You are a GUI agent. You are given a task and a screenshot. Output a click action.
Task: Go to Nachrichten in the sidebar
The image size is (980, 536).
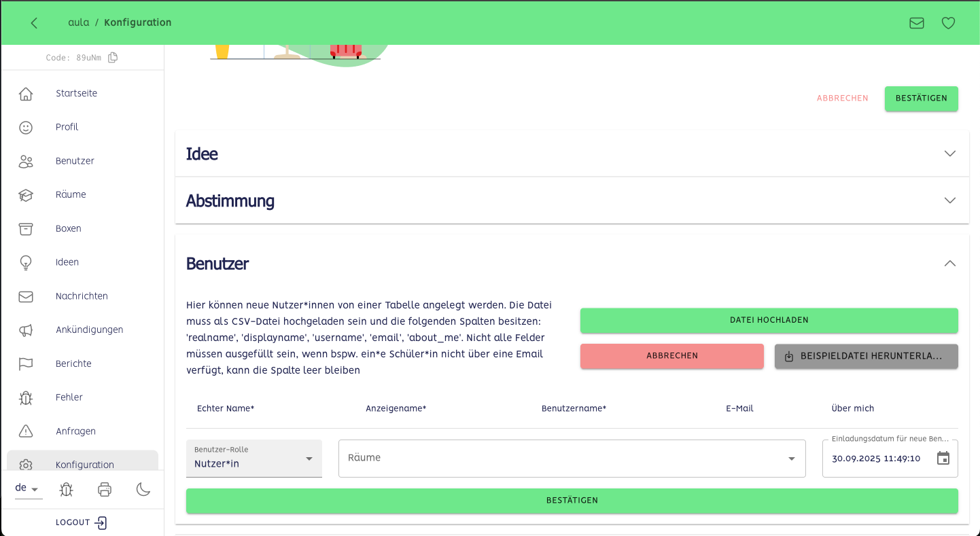82,296
